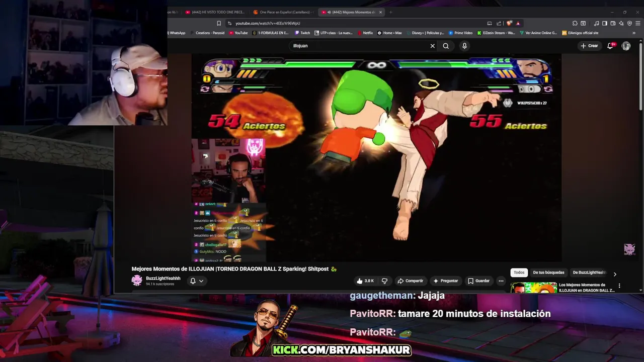Open the extensions puzzle icon
Viewport: 644px width, 362px height.
coord(575,23)
